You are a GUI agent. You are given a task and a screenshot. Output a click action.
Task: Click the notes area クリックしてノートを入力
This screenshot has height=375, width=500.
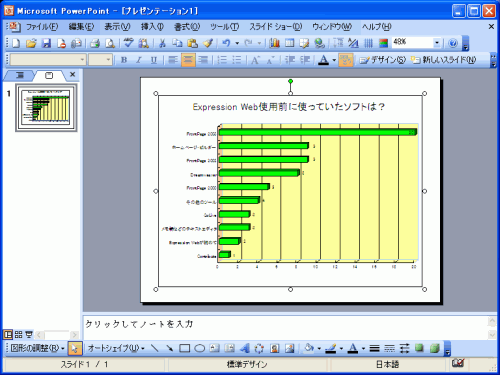pos(139,324)
